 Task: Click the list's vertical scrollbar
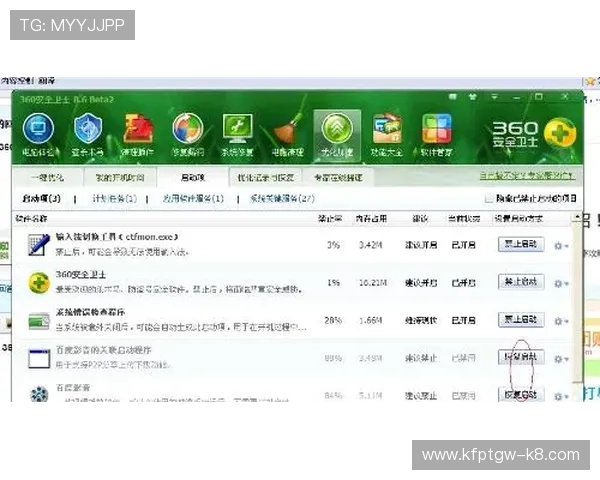click(576, 302)
